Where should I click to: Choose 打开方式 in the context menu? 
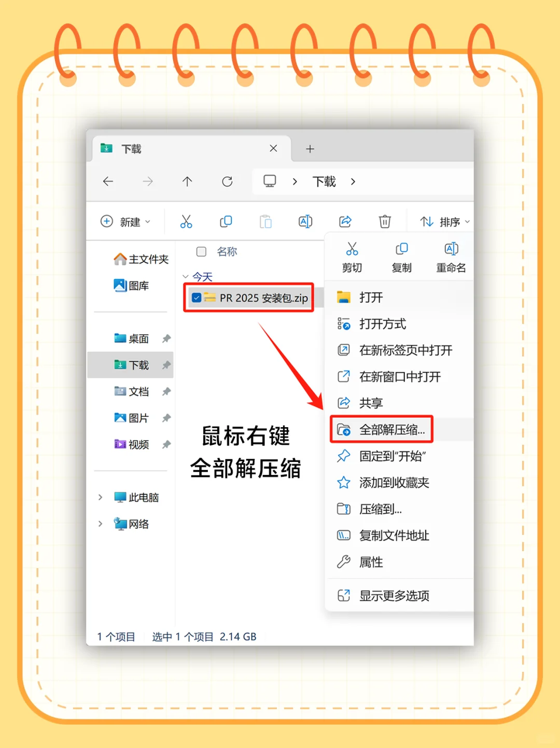click(x=383, y=324)
